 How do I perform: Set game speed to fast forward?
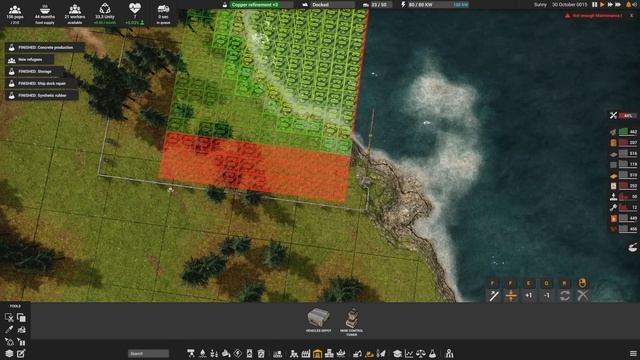coord(610,4)
